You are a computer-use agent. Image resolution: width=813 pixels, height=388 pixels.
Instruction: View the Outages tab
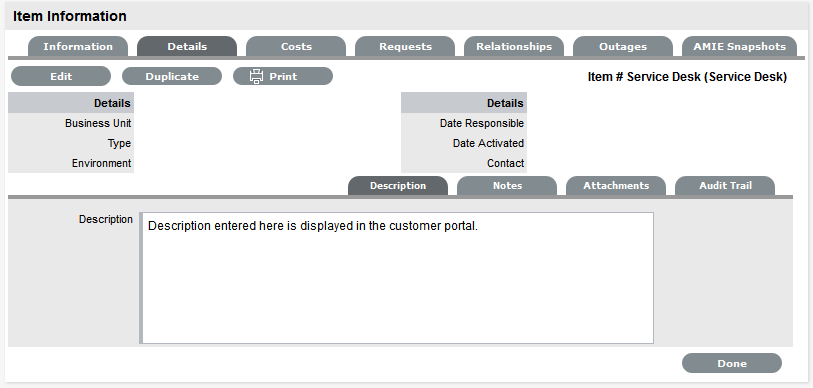(x=623, y=47)
